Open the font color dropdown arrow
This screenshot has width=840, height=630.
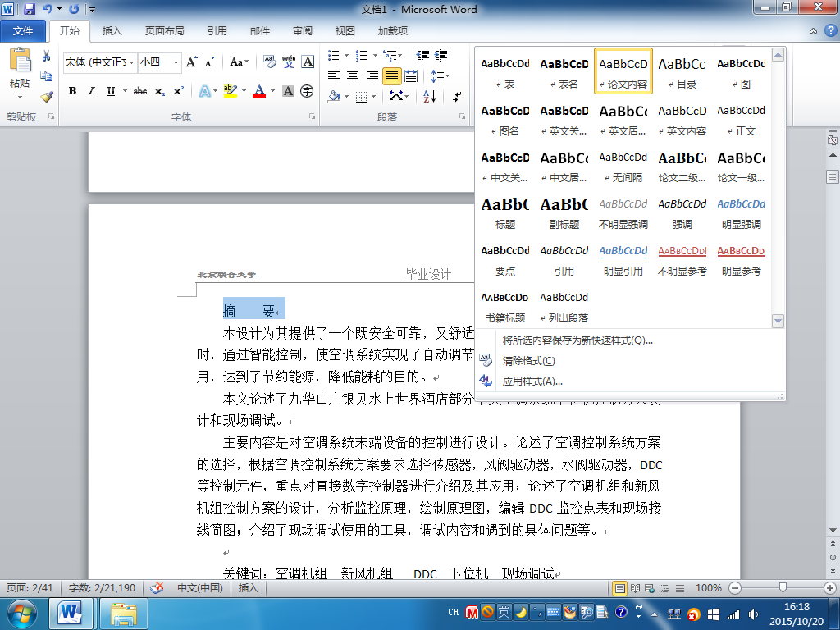[272, 91]
